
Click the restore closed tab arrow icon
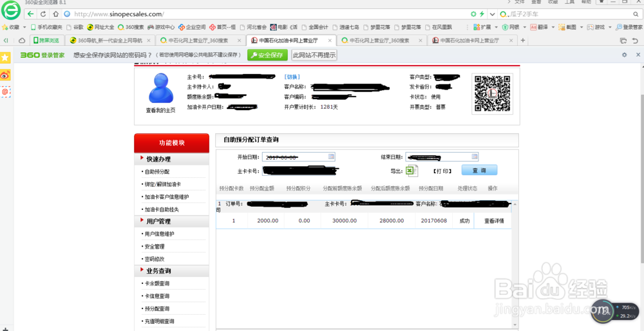pos(636,40)
